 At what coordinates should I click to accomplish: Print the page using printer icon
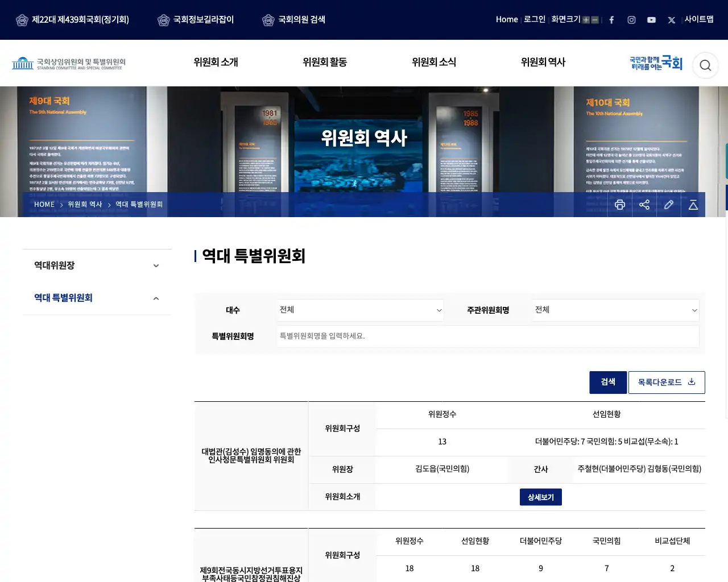tap(620, 205)
